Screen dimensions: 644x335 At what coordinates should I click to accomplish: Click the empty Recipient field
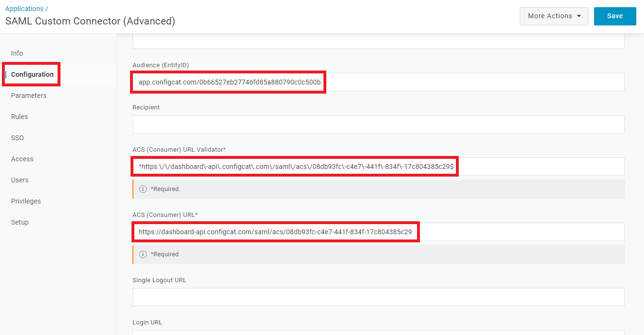[378, 124]
